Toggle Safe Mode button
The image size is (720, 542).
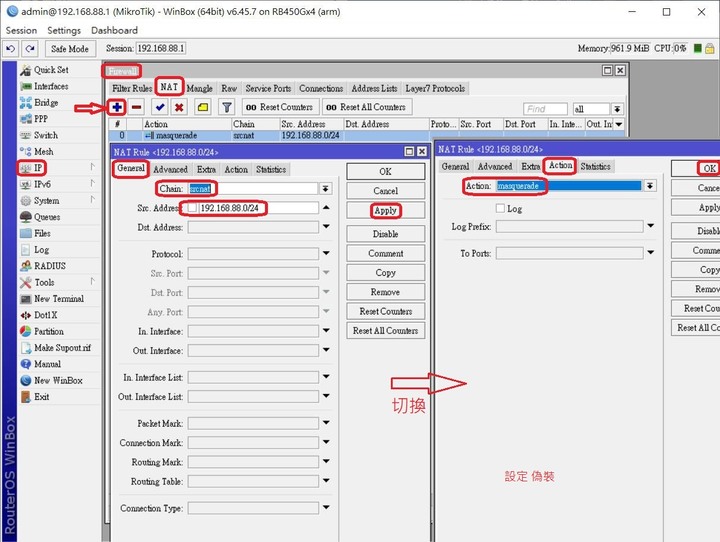[x=70, y=48]
